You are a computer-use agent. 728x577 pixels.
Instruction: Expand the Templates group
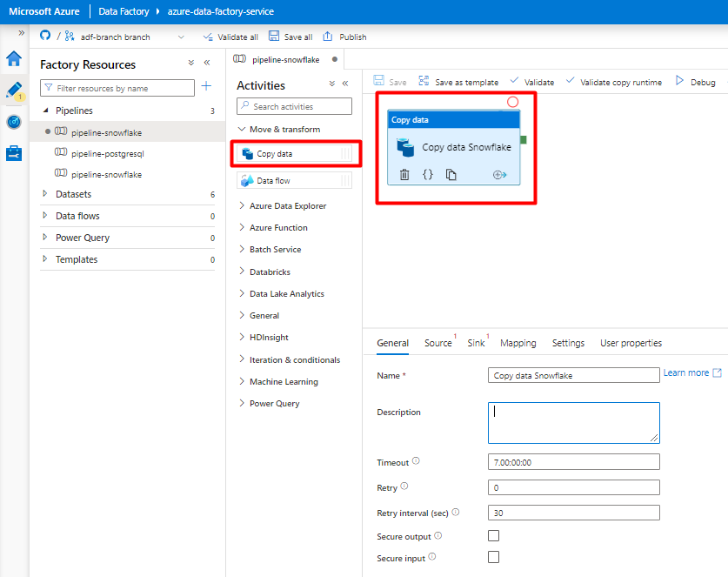point(45,258)
